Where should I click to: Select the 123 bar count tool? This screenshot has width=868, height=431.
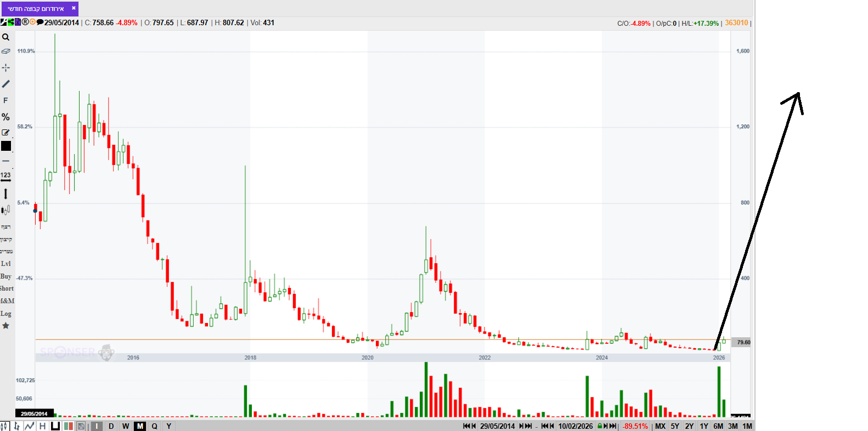[5, 177]
